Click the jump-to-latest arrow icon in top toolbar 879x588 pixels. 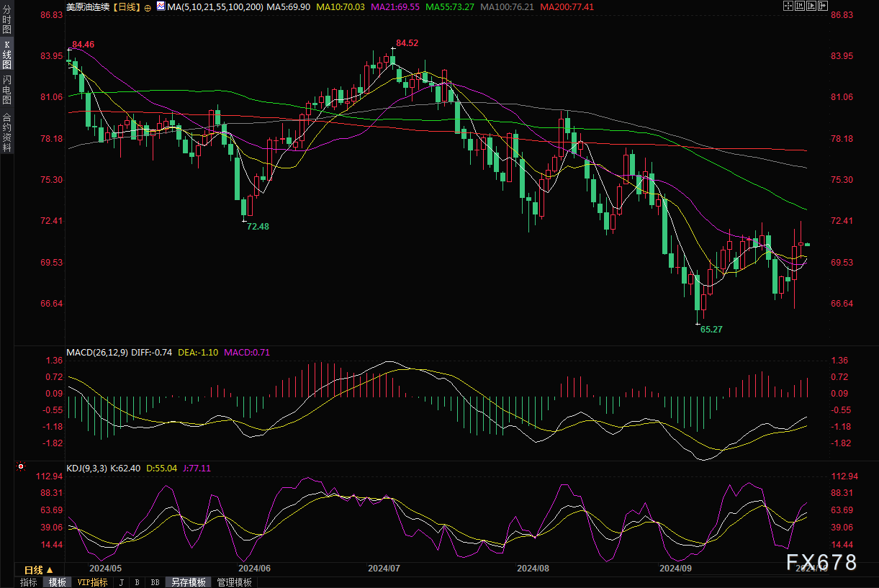click(823, 6)
